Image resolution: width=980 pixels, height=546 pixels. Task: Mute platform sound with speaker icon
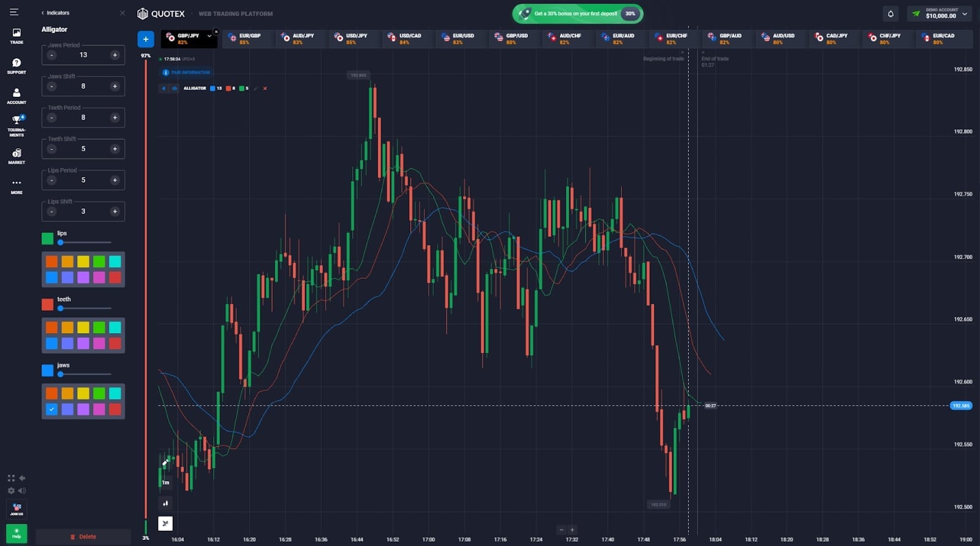(22, 490)
